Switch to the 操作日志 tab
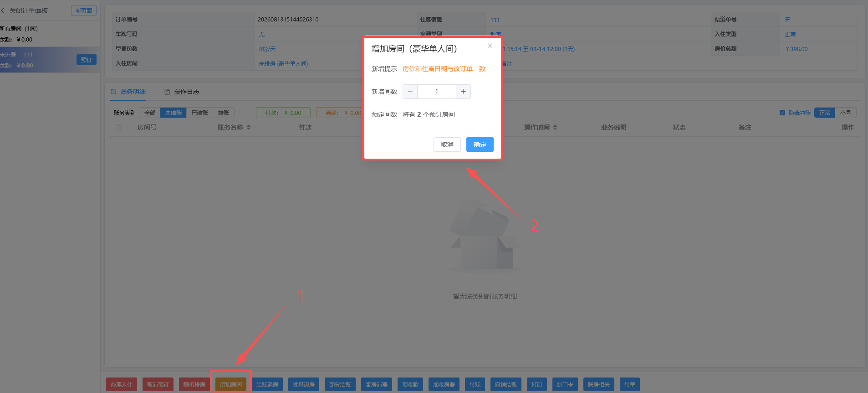Screen dimensions: 868x393 pos(182,92)
